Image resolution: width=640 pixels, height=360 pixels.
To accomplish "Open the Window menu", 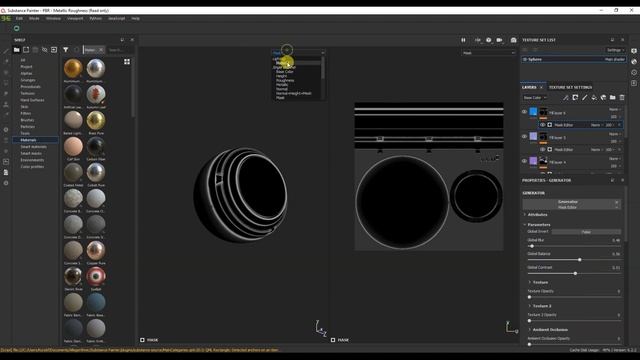I will 53,18.
